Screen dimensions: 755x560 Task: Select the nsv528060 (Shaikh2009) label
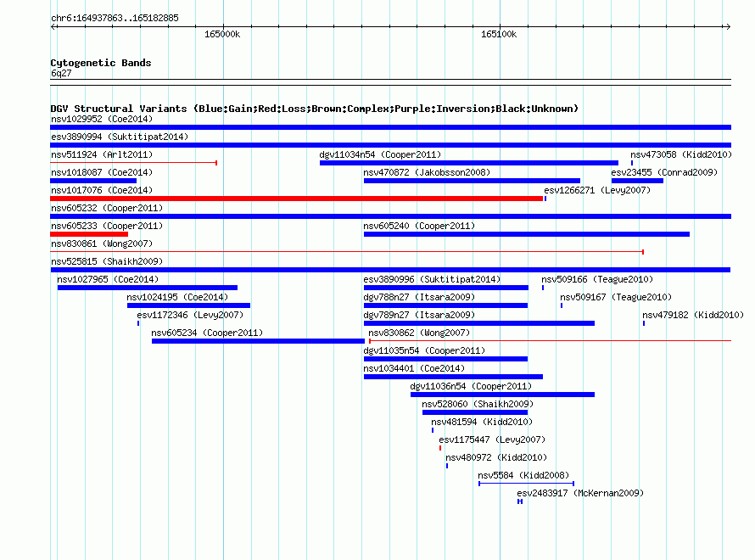[x=478, y=404]
